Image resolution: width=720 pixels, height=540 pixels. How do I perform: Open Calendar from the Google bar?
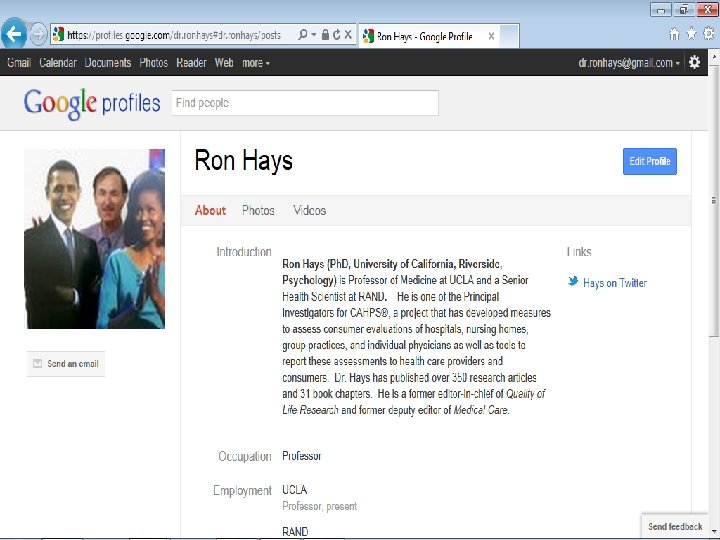pyautogui.click(x=58, y=63)
